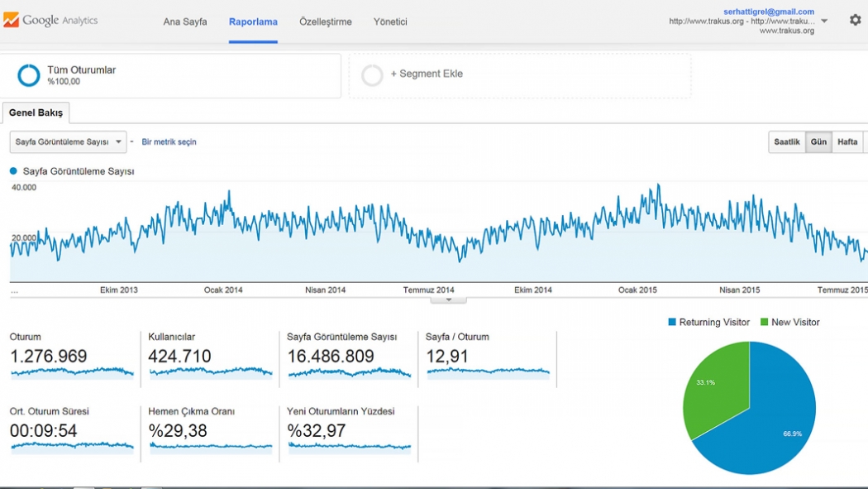Click the empty segment circle icon
The width and height of the screenshot is (868, 489).
372,75
